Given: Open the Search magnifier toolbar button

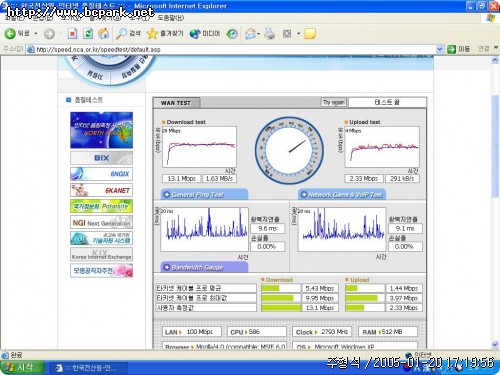Looking at the screenshot, I should pos(128,34).
